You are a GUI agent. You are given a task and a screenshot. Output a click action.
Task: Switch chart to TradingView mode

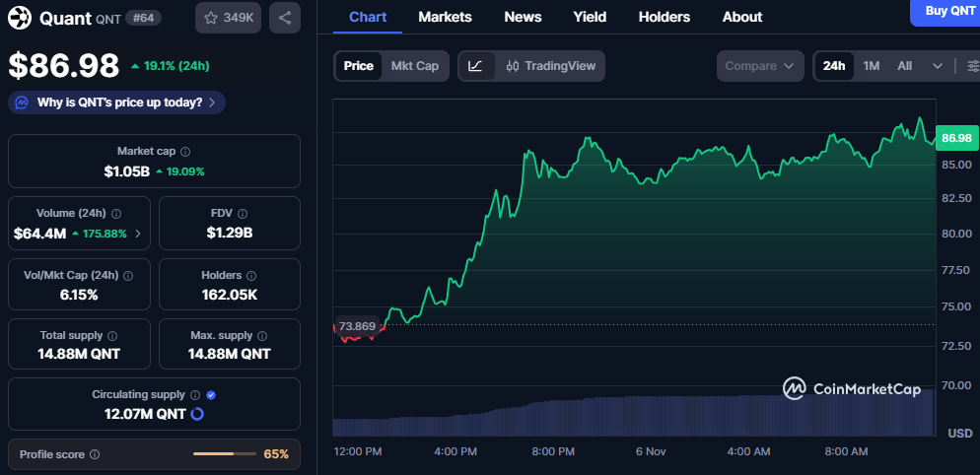(551, 66)
